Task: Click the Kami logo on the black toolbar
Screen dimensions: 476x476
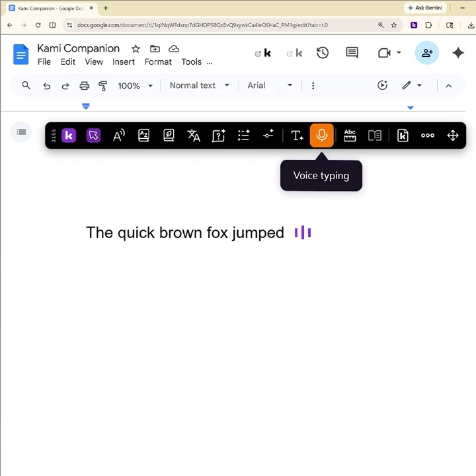Action: click(69, 136)
